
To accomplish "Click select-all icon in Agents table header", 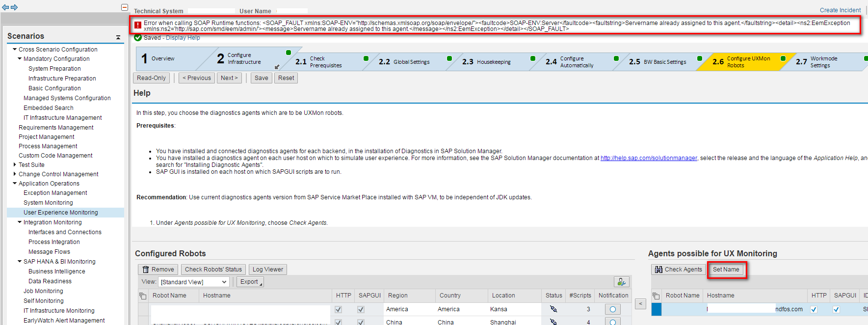I will 656,296.
